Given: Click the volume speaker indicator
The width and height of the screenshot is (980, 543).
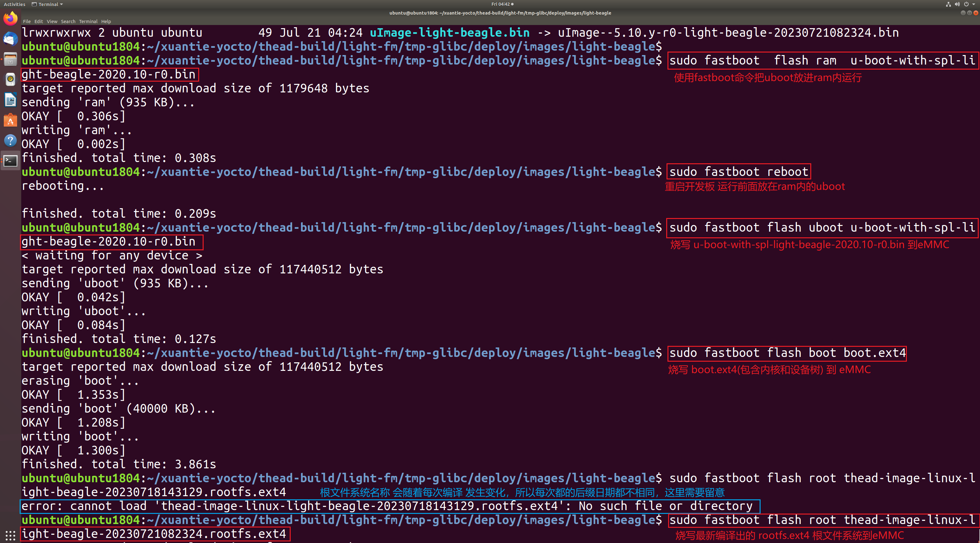Looking at the screenshot, I should pyautogui.click(x=957, y=4).
